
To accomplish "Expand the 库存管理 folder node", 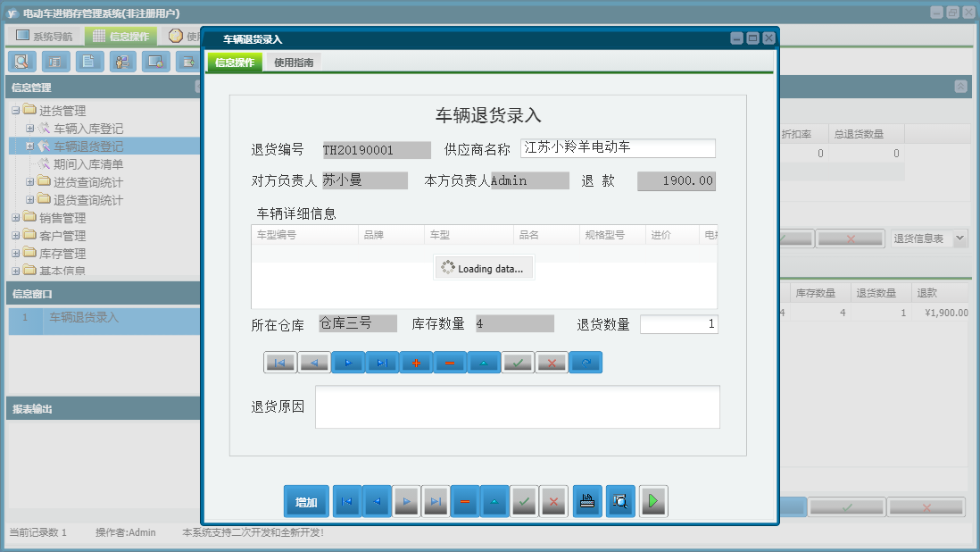I will coord(16,254).
